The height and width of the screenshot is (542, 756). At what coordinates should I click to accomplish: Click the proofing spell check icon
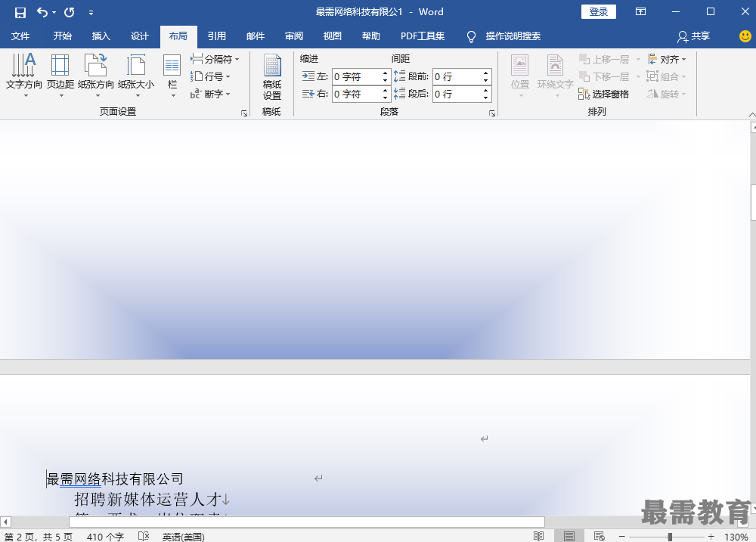(144, 536)
